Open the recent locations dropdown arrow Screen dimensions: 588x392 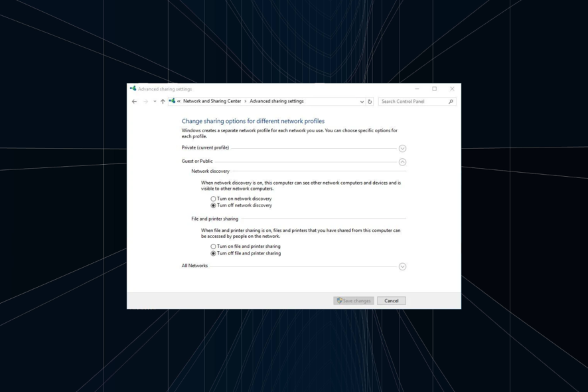point(155,102)
